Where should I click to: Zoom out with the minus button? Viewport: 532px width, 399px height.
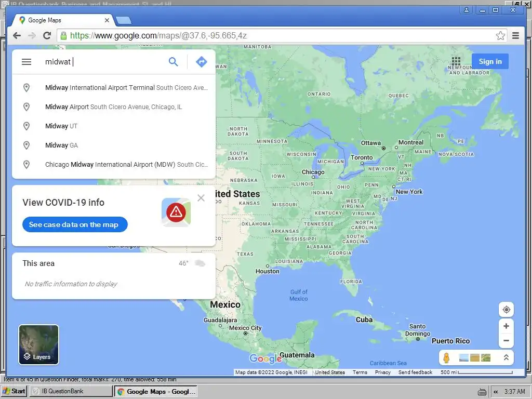(506, 341)
